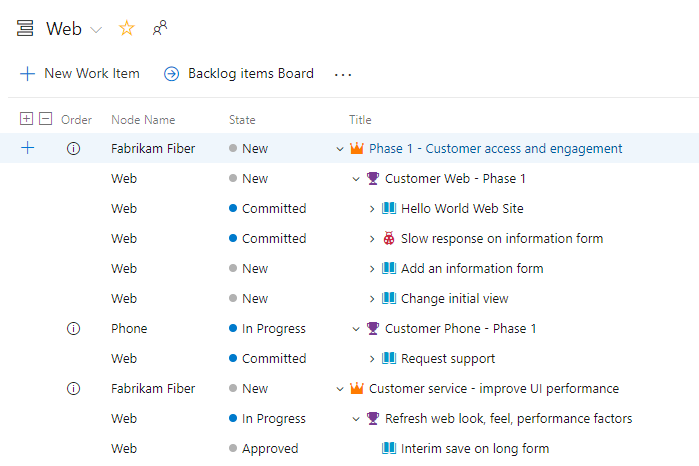Click New Work Item button
Screen dimensions: 699x466
click(x=80, y=74)
